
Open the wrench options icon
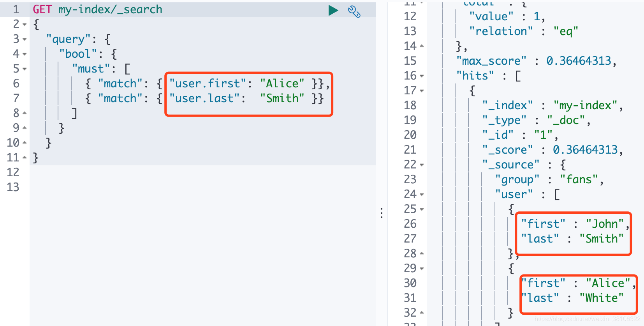click(x=354, y=11)
